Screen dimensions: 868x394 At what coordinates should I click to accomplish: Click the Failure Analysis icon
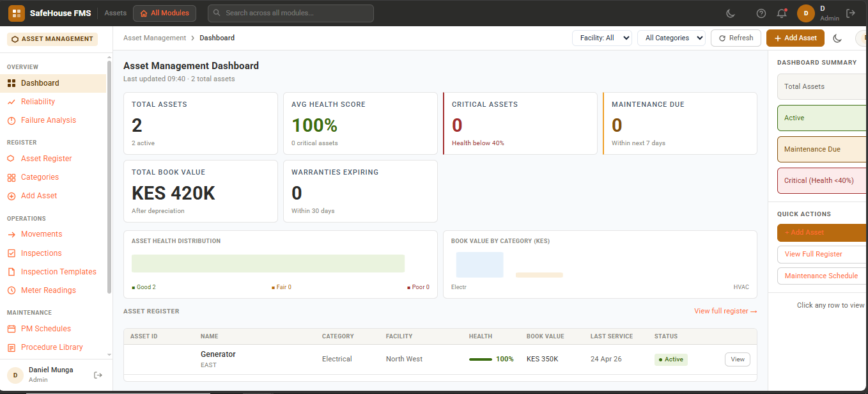(12, 120)
